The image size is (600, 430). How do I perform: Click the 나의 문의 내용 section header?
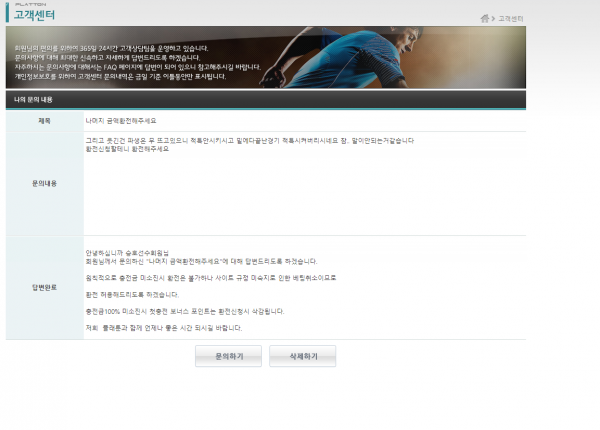(266, 99)
